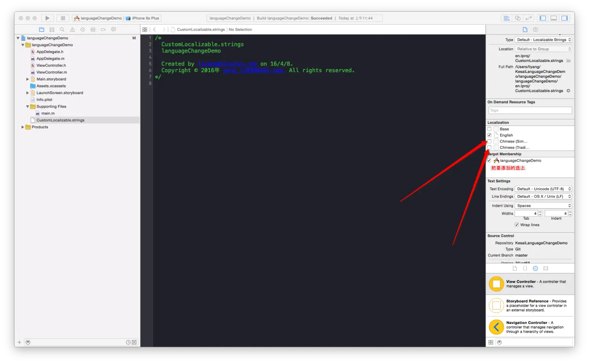Open the Find navigator tab
Image resolution: width=589 pixels, height=364 pixels.
click(62, 29)
